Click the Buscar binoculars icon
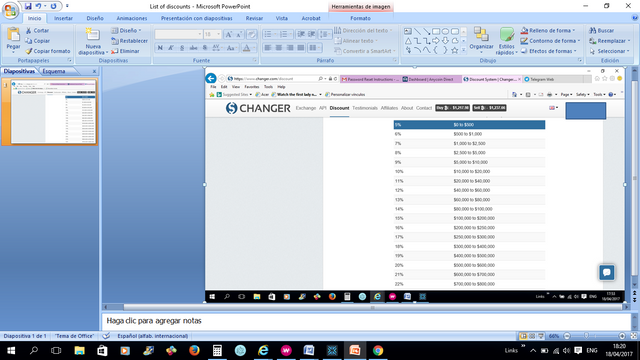Image resolution: width=640 pixels, height=360 pixels. click(x=592, y=31)
